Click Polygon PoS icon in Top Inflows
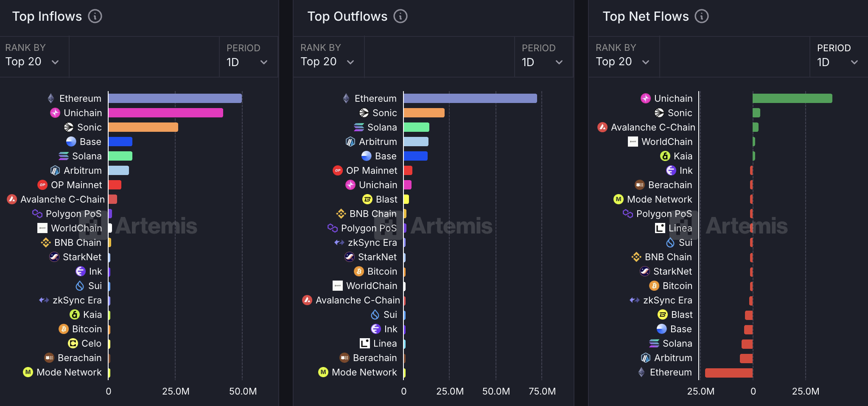 tap(37, 214)
